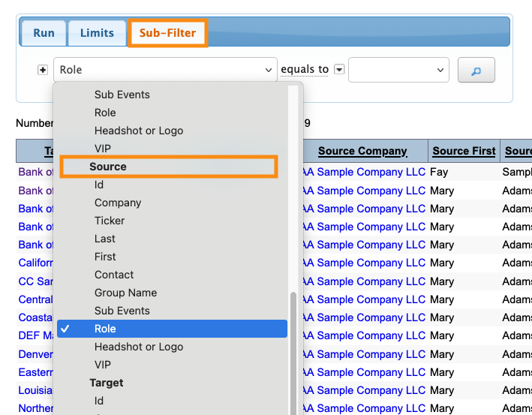Open the Limits tab
This screenshot has height=415, width=532.
pyautogui.click(x=97, y=33)
